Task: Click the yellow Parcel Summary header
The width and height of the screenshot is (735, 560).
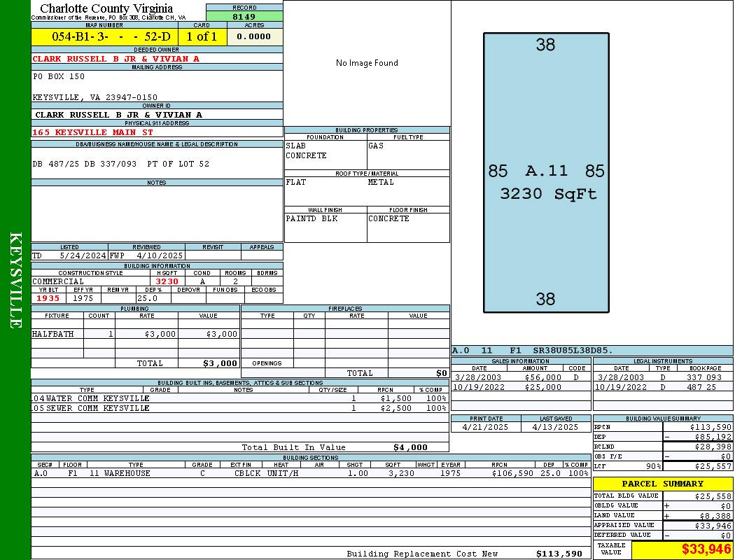Action: (x=662, y=484)
